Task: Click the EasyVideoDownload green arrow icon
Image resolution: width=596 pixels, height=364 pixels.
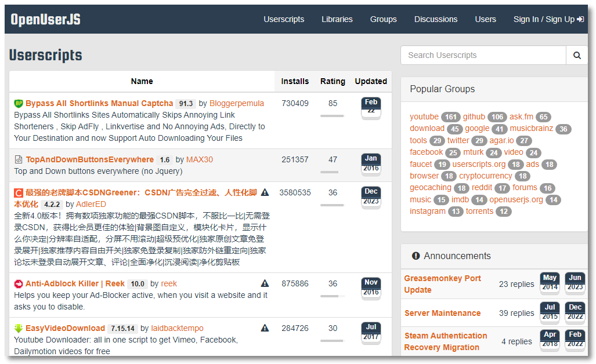Action: point(18,328)
